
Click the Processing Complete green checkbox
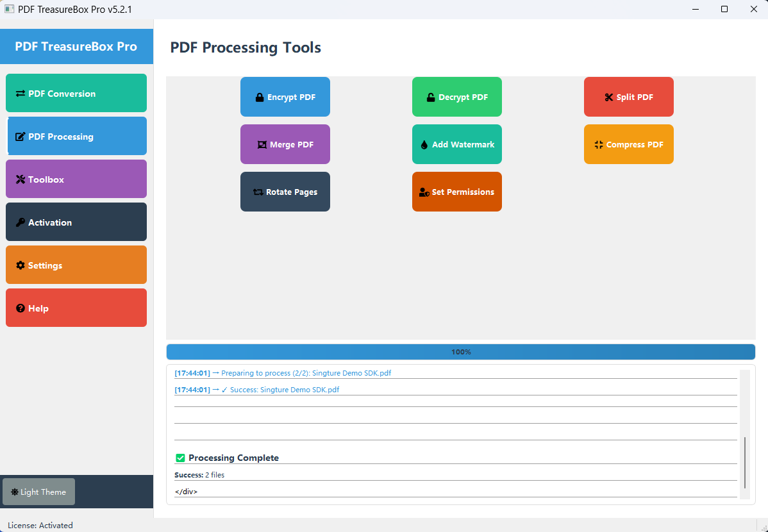180,458
